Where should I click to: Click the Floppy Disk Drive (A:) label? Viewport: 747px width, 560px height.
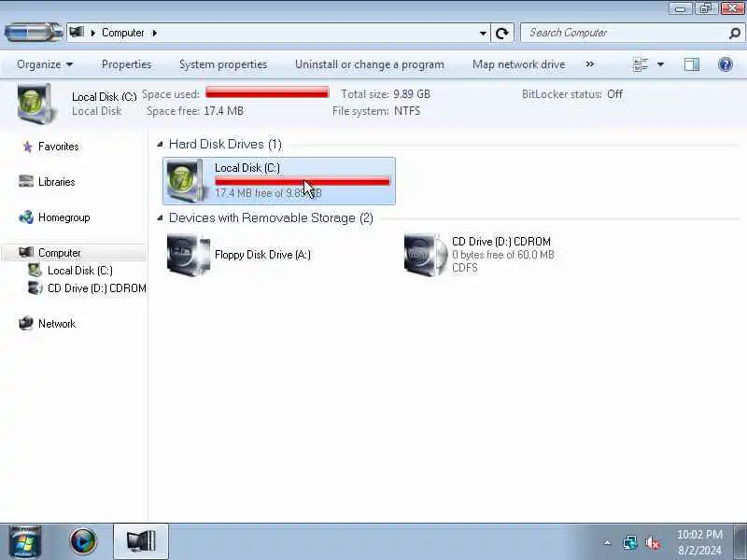coord(262,255)
